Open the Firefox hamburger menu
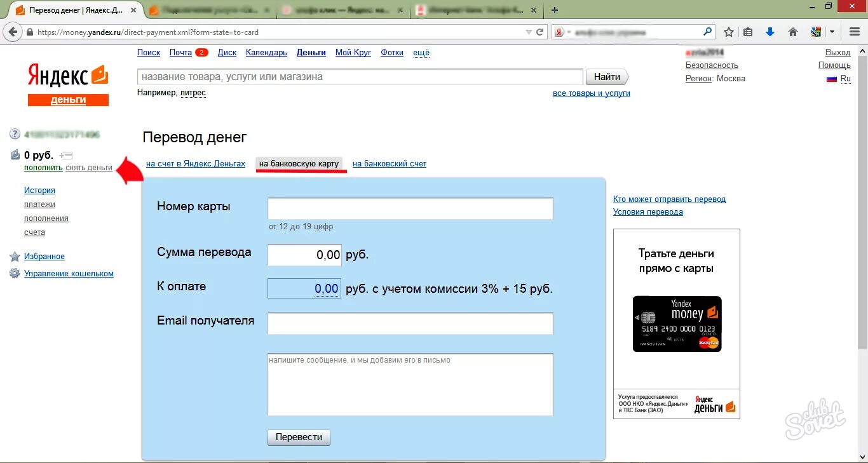This screenshot has width=868, height=463. click(855, 32)
